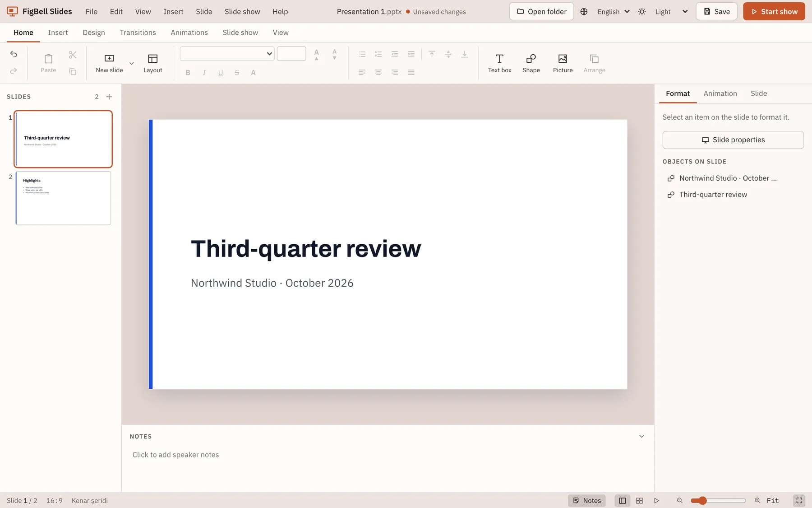Toggle Italic formatting
Viewport: 812px width, 508px height.
(x=204, y=73)
